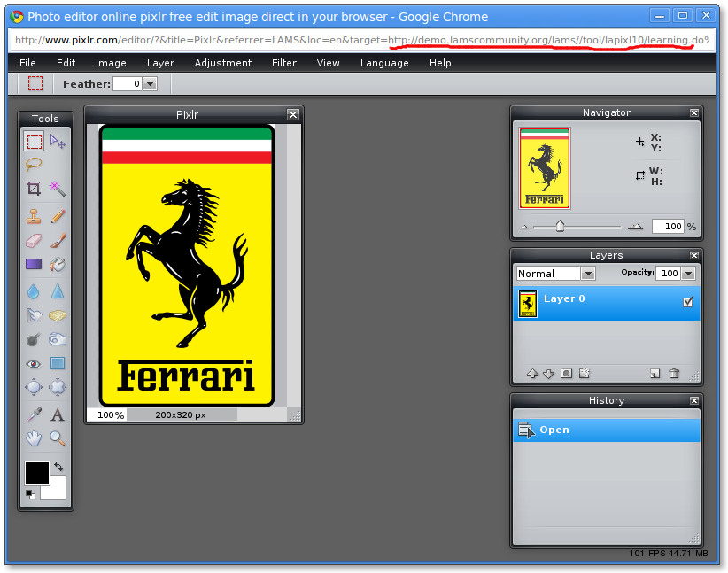This screenshot has height=573, width=728.
Task: Toggle Layer 0 visibility checkbox
Action: [x=688, y=302]
